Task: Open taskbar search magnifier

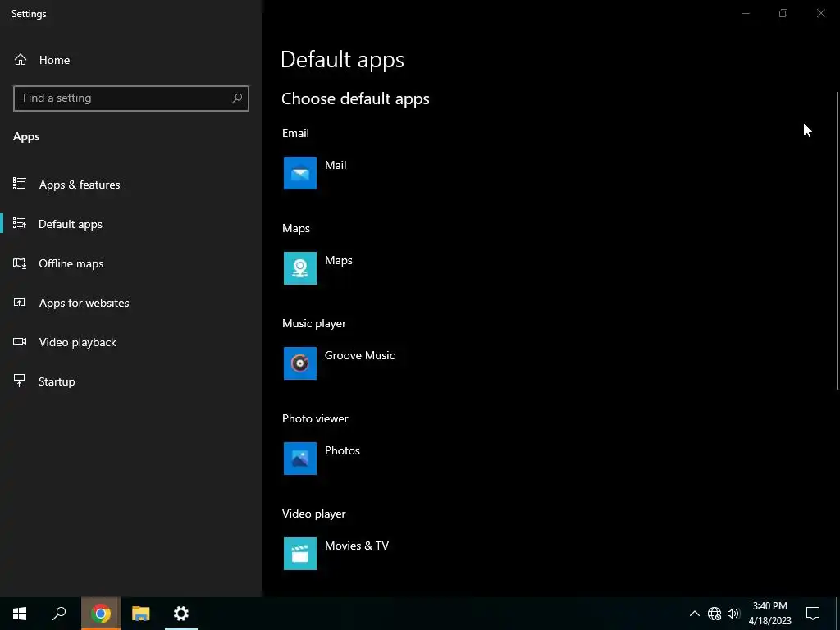Action: [x=59, y=614]
